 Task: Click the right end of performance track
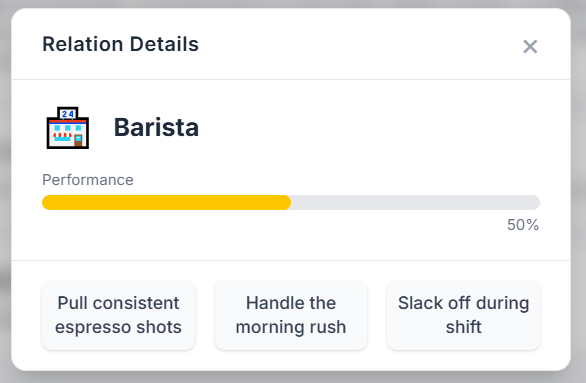point(535,203)
